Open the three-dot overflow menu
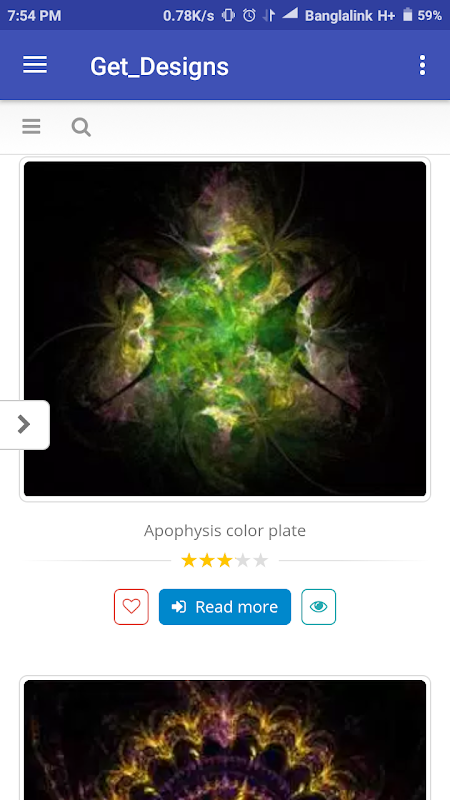The image size is (450, 800). tap(422, 65)
